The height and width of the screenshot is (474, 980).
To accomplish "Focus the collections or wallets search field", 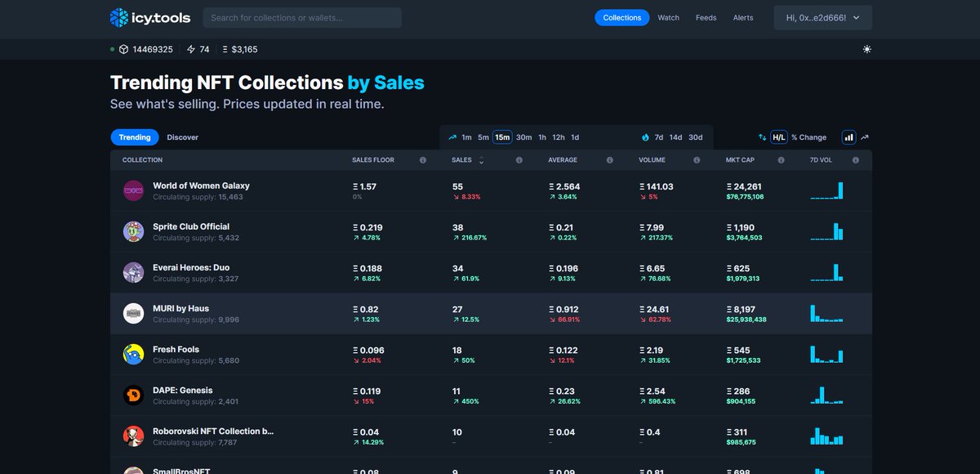I will pos(302,17).
